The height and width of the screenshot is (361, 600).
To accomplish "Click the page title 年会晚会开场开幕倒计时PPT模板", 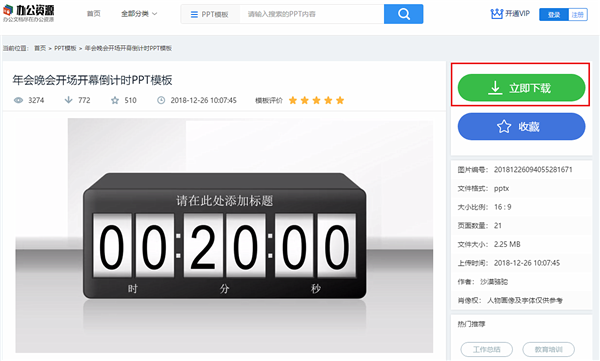I will [x=93, y=80].
